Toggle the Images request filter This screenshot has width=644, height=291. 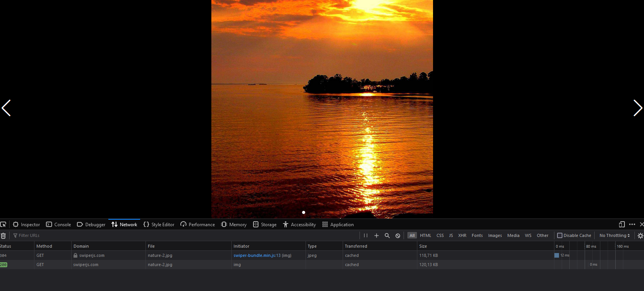coord(495,235)
